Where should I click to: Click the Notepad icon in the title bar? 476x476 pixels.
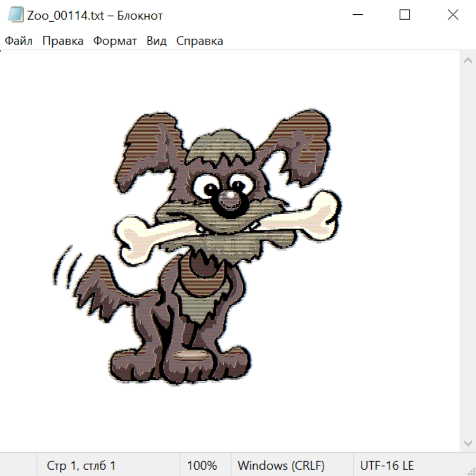pyautogui.click(x=16, y=15)
